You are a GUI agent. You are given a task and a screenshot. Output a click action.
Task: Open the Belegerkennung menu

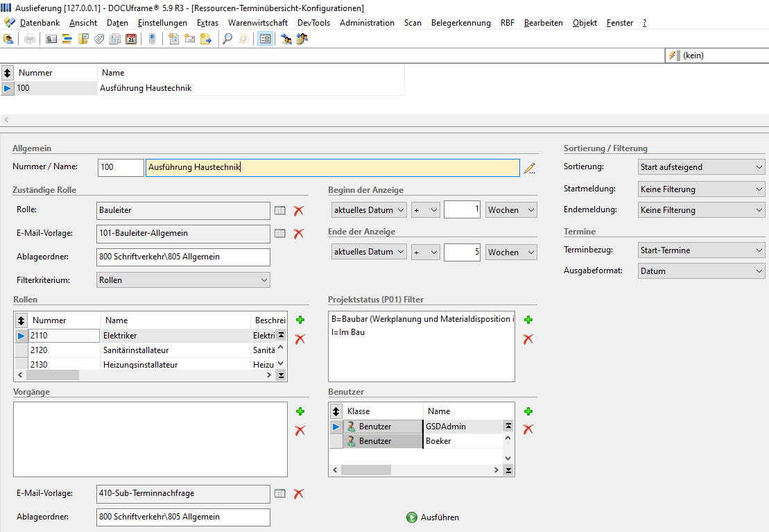coord(461,23)
